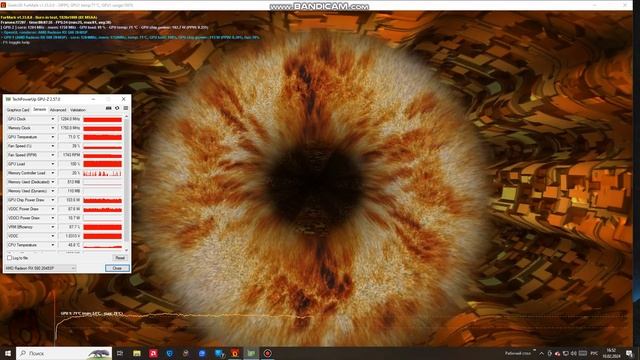Open Windows Start menu
Screen dimensions: 640x360
pos(7,353)
